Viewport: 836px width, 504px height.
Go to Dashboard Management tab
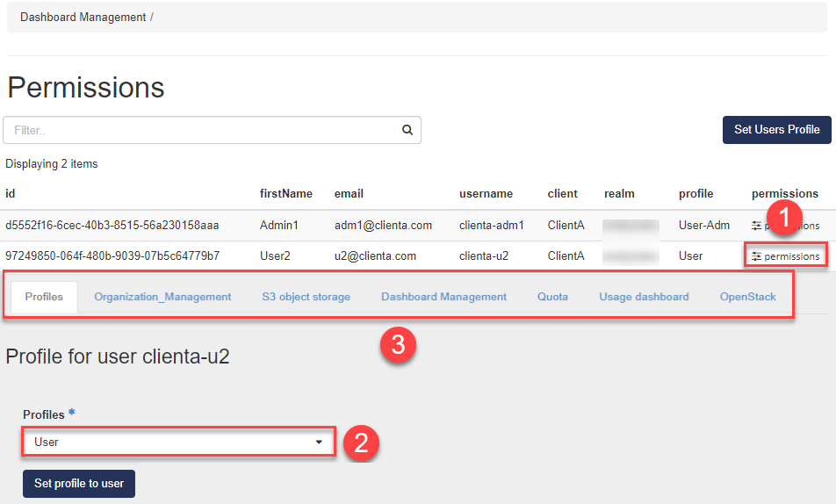click(443, 297)
